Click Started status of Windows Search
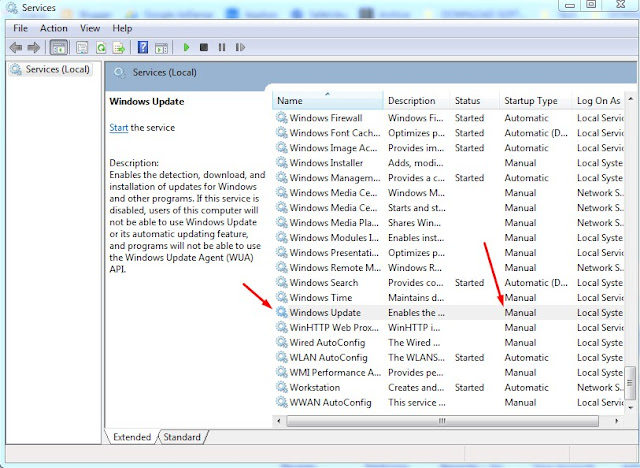 click(x=469, y=282)
